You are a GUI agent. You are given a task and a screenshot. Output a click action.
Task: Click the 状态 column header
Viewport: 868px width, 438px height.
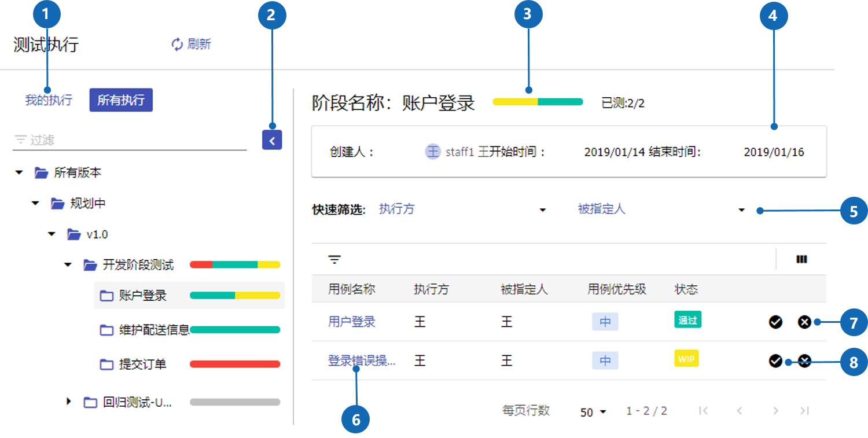click(x=686, y=289)
